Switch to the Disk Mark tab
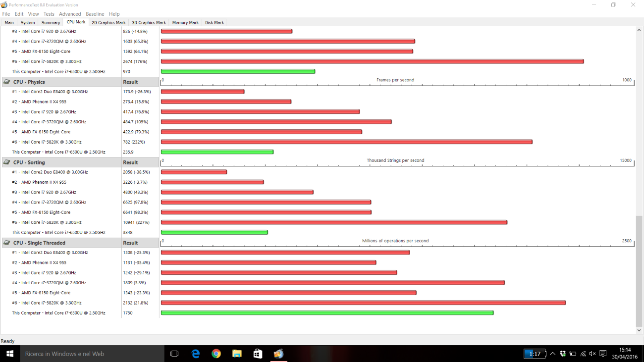The image size is (644, 362). point(215,22)
